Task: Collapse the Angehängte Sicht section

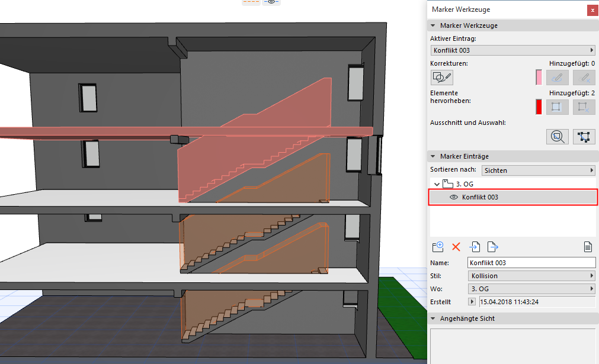Action: point(433,318)
